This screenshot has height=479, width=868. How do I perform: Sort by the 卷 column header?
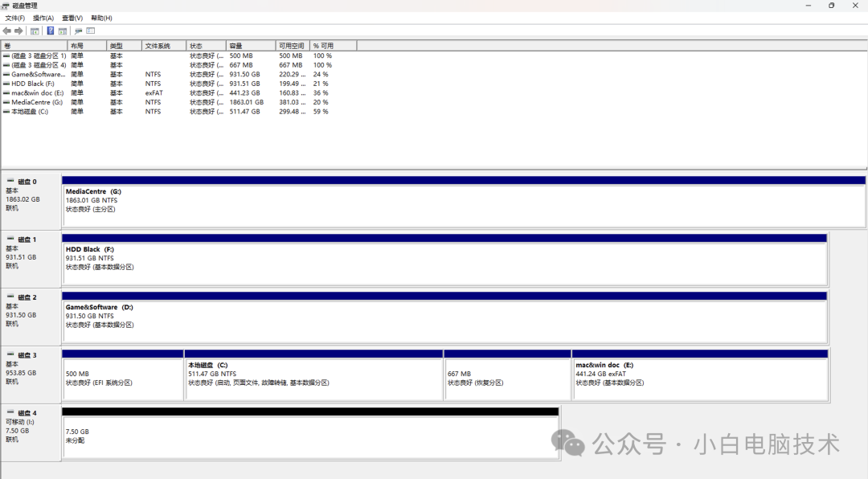(35, 46)
